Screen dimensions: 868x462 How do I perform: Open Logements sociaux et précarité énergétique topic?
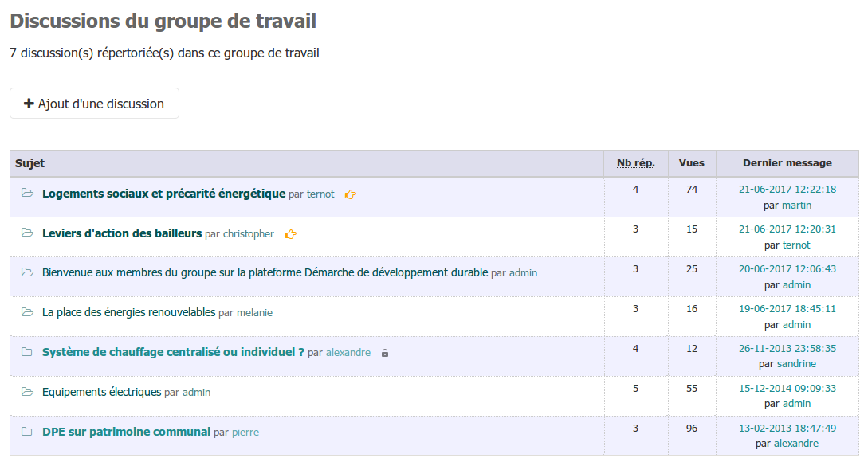point(164,194)
